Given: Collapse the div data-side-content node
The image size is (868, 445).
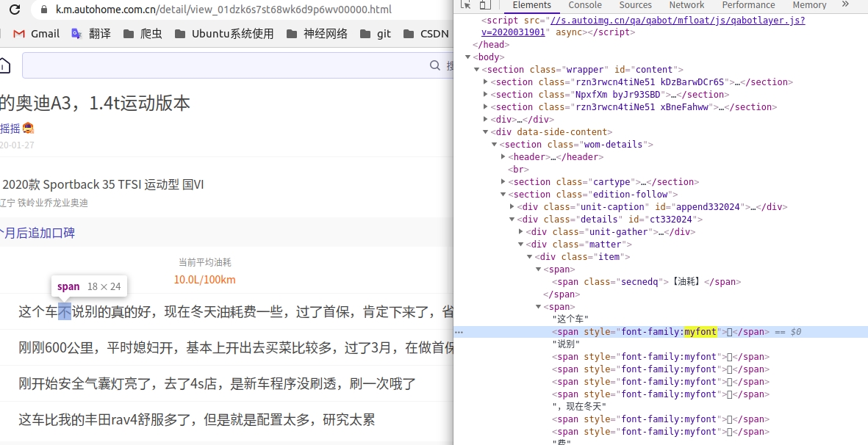Looking at the screenshot, I should [484, 131].
